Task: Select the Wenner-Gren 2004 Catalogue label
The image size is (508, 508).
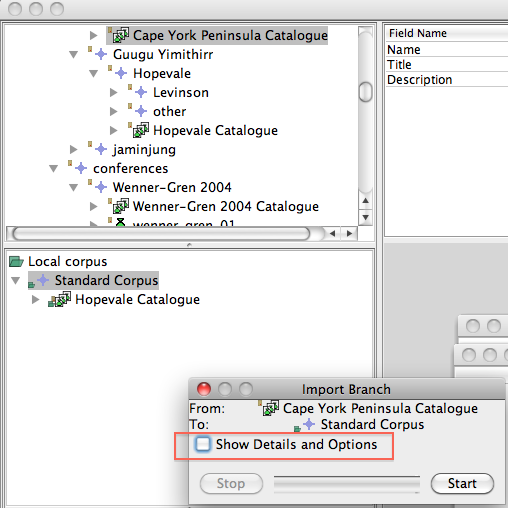Action: tap(226, 206)
